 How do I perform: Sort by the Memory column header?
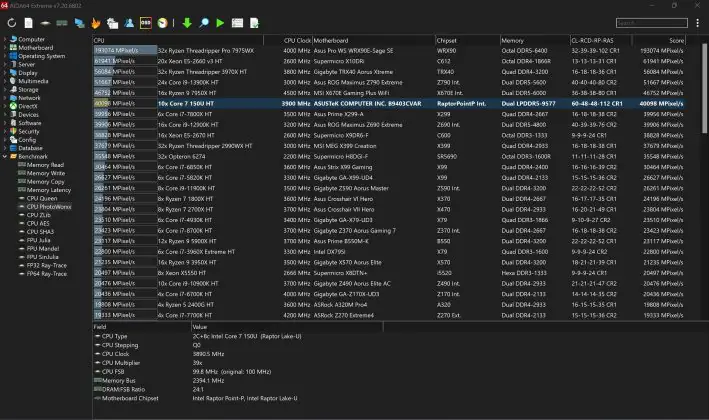pyautogui.click(x=534, y=40)
